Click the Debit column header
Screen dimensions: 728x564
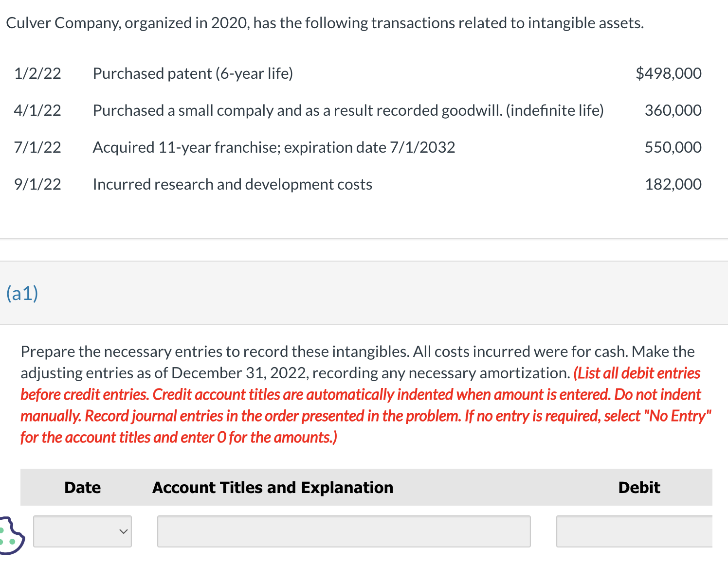tap(639, 487)
